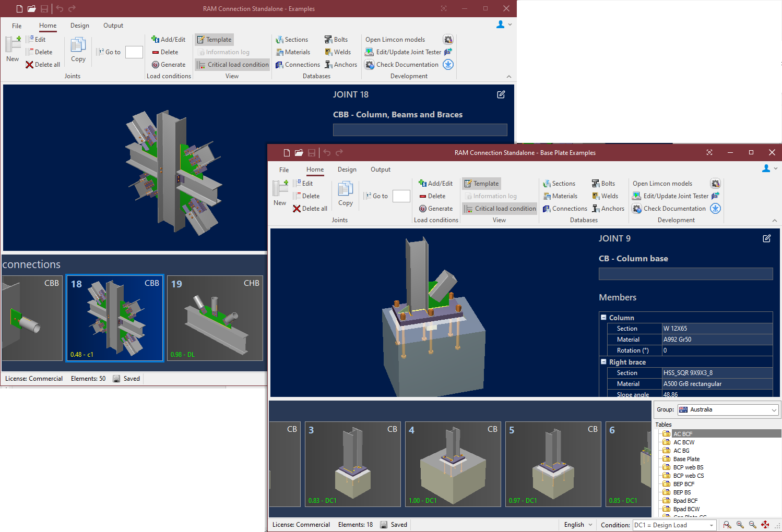Open the Group Australia dropdown
The image size is (782, 532).
(x=728, y=410)
